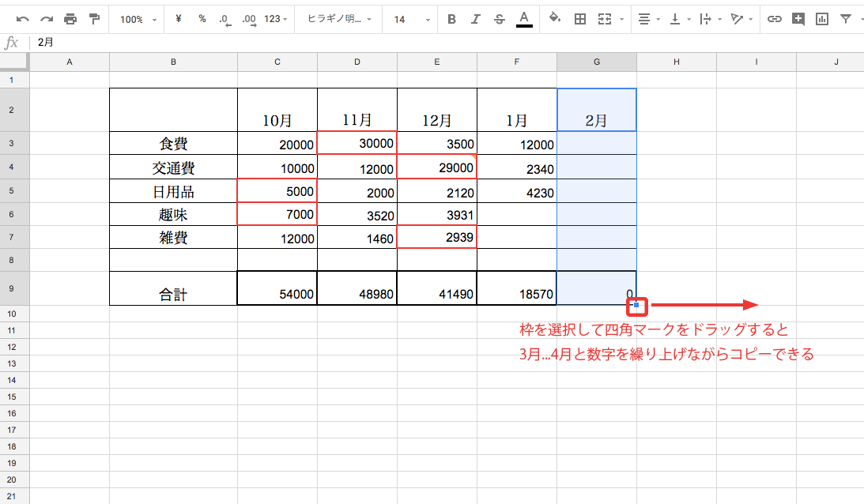Screen dimensions: 864x504
Task: Open the font family dropdown
Action: (339, 19)
